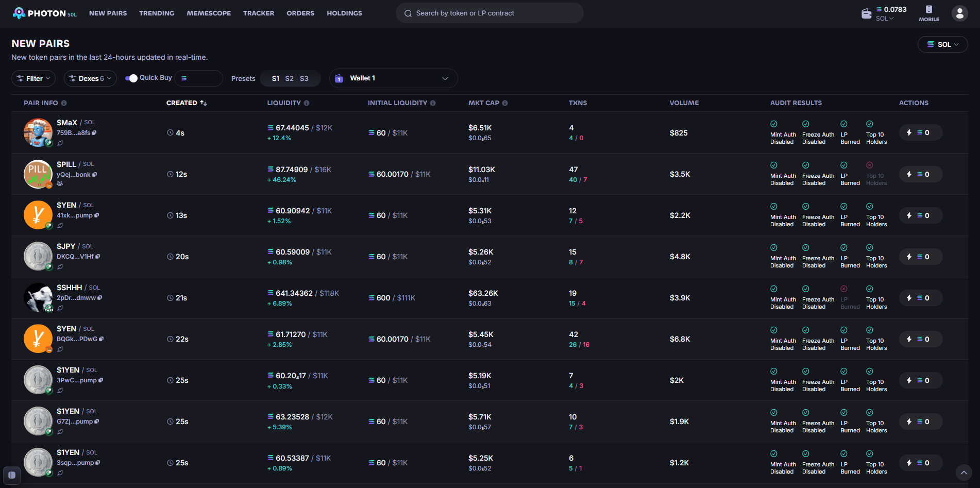Open the Memescope section
This screenshot has height=488, width=980.
209,13
